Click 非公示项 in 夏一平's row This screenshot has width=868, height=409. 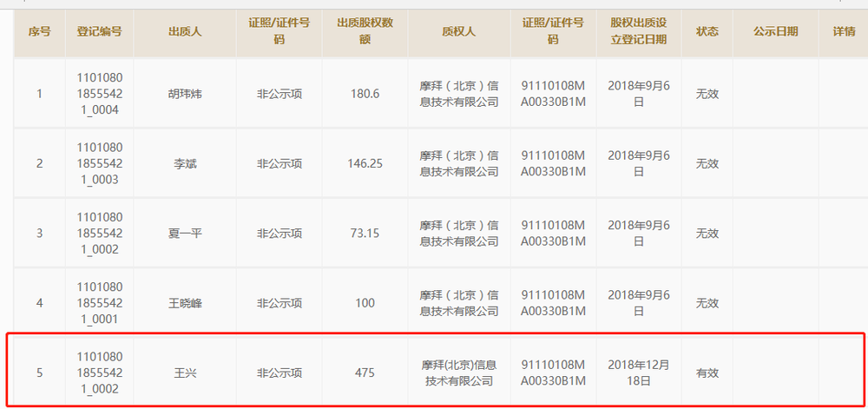279,234
